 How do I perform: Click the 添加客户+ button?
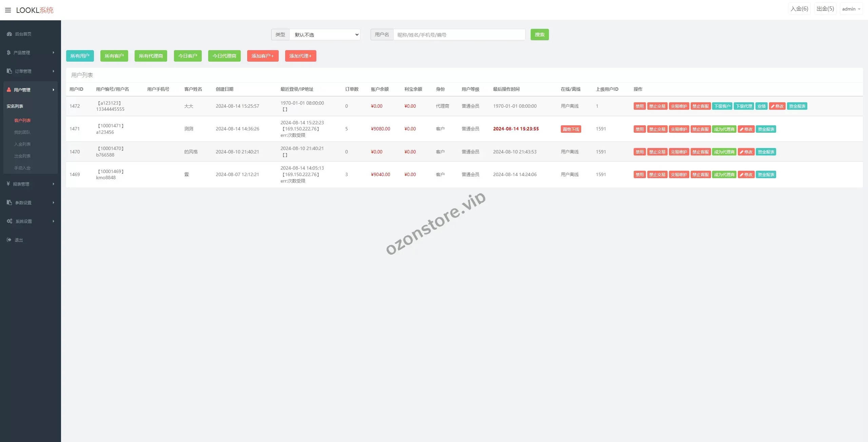262,56
